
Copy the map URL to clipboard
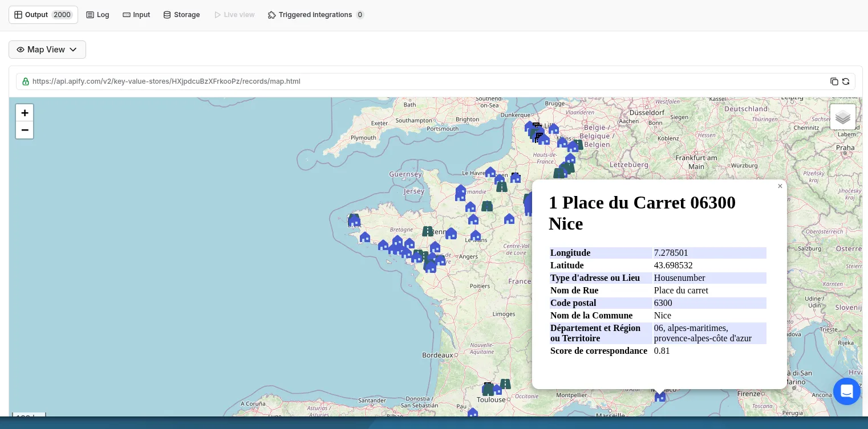pos(834,81)
